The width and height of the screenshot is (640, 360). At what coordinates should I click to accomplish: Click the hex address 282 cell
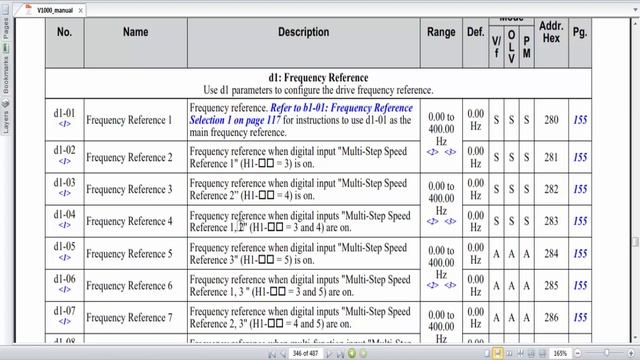[x=551, y=189]
